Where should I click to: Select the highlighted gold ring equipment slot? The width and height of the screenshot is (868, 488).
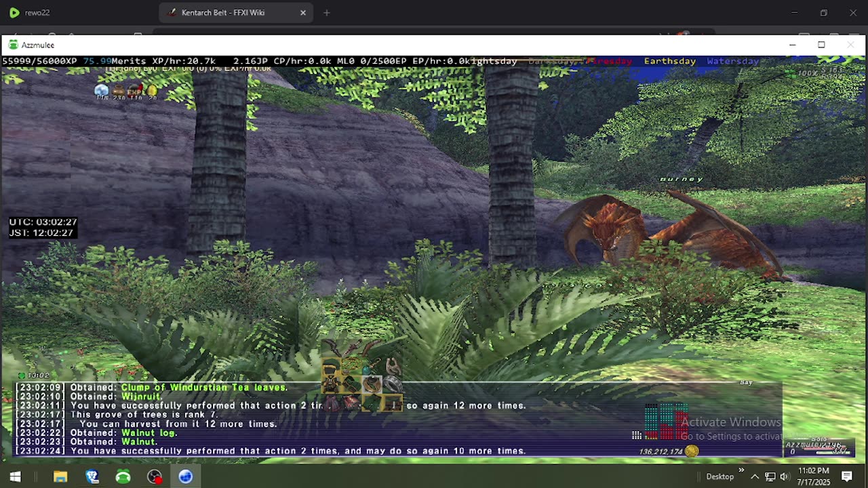point(372,384)
